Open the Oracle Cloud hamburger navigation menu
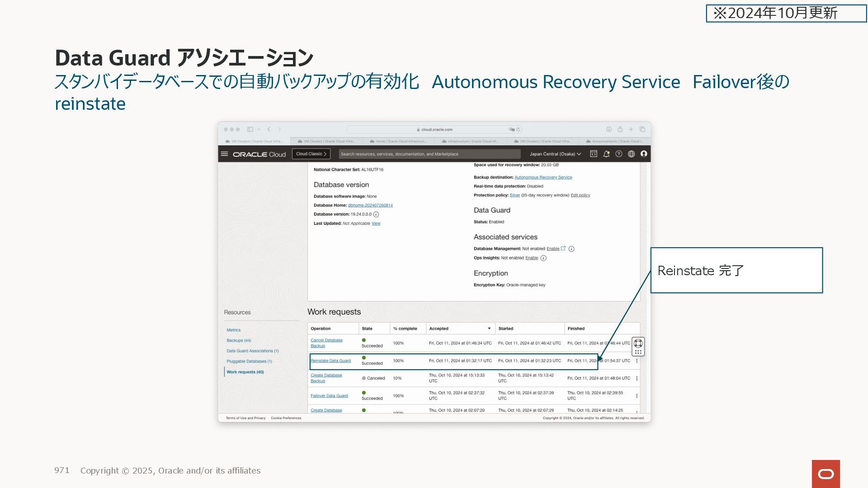This screenshot has height=488, width=868. (224, 154)
